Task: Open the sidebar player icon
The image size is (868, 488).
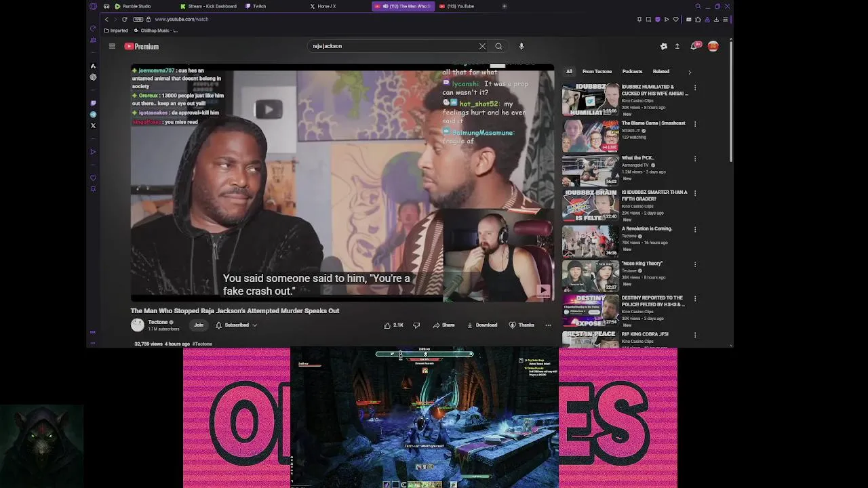Action: tap(93, 152)
